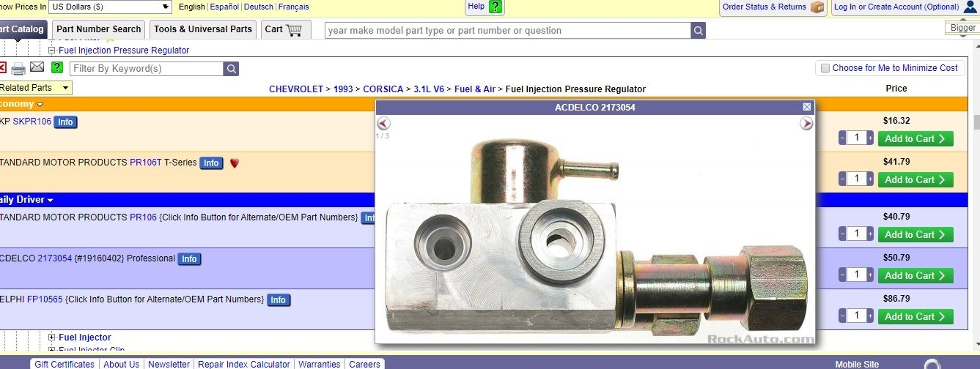This screenshot has height=369, width=980.
Task: Increase quantity for the $16.32 SKP part
Action: click(870, 138)
